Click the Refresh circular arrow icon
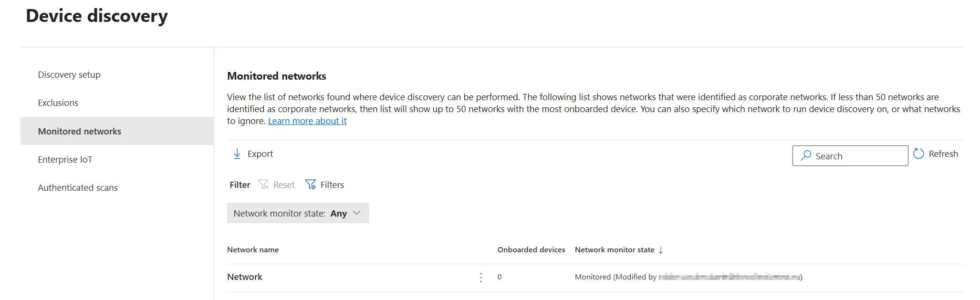Screen dimensions: 980x300 918,154
